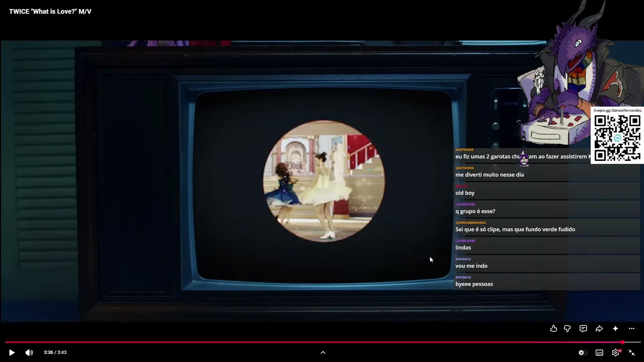Screen dimensions: 644x362
Task: Dislike the video with the thumbs-down icon
Action: pyautogui.click(x=567, y=328)
